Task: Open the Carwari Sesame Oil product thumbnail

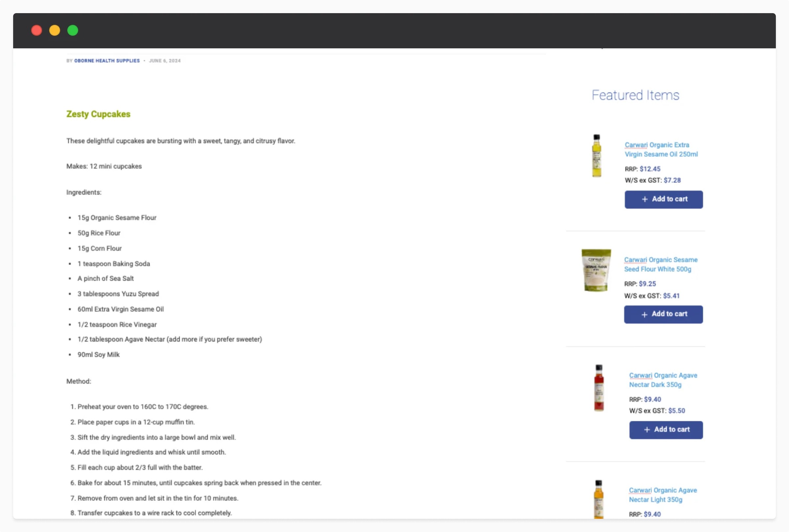Action: [x=597, y=156]
